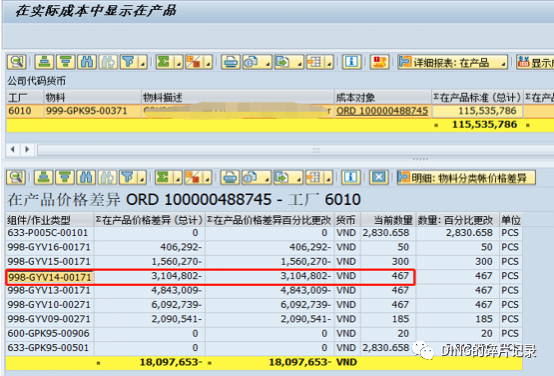Sort descending in price variance toolbar
Screen dimensions: 554x376
65,177
